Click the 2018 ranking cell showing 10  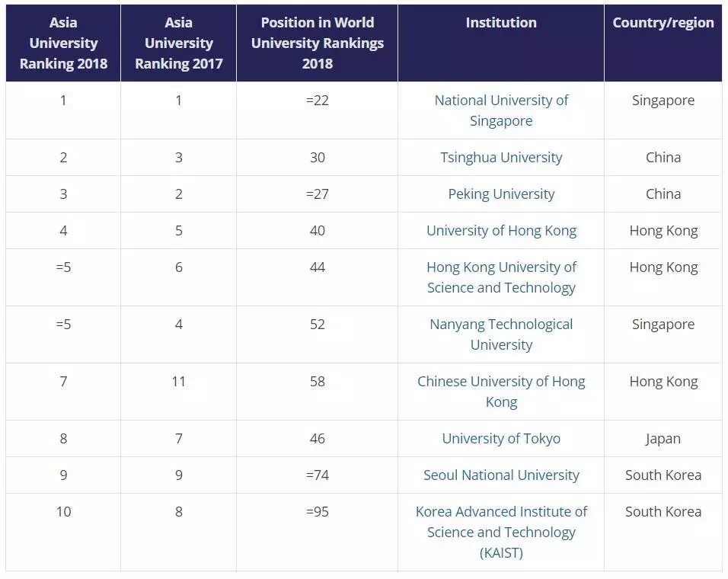pos(63,512)
